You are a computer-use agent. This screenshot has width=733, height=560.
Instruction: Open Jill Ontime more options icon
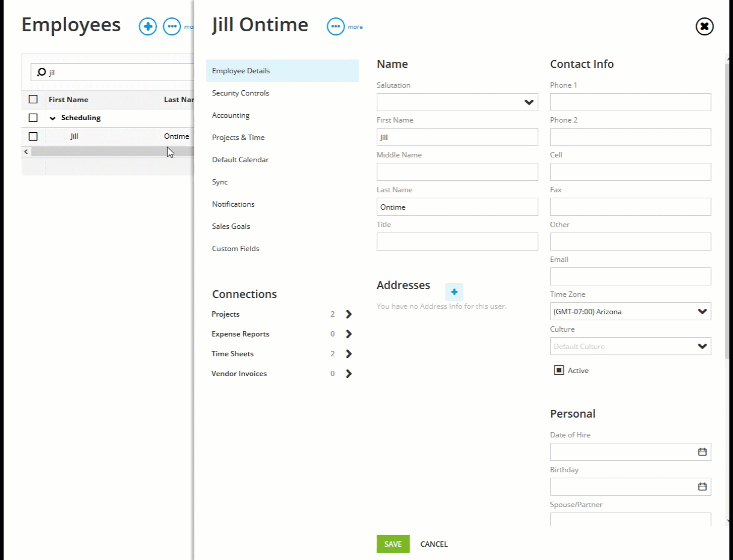(x=335, y=26)
